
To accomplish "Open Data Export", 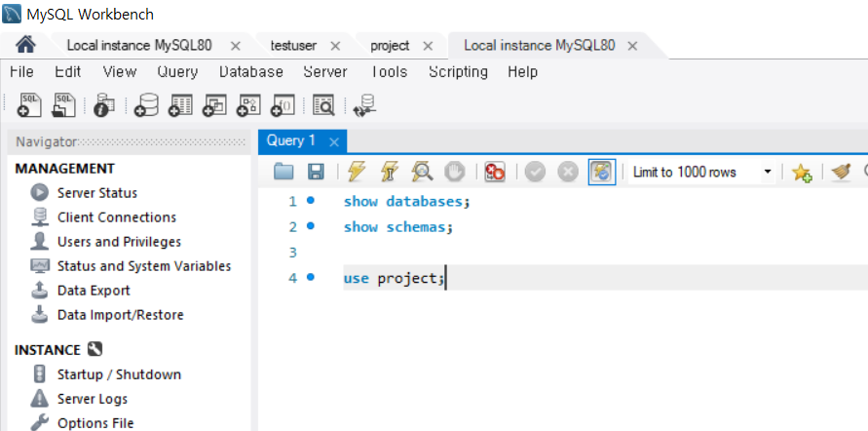I will [94, 291].
